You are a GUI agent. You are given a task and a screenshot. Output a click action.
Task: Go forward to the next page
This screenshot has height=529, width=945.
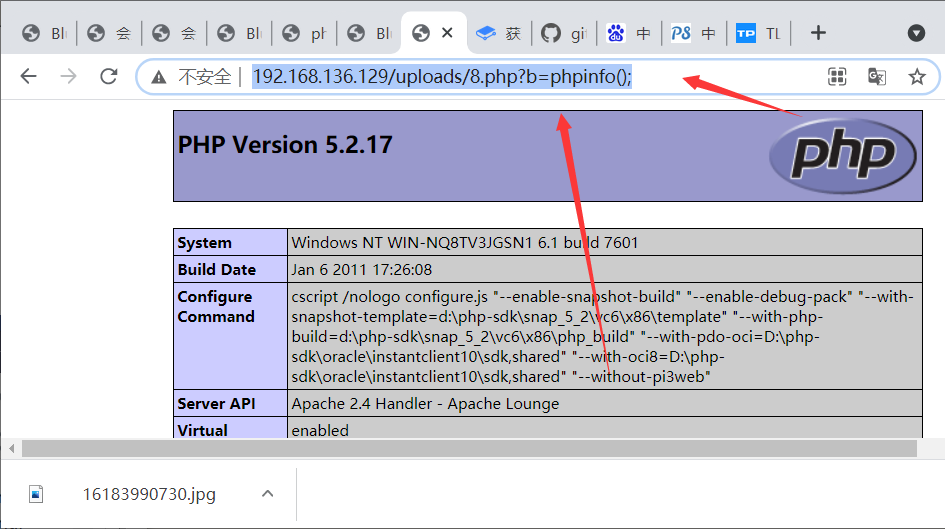68,77
